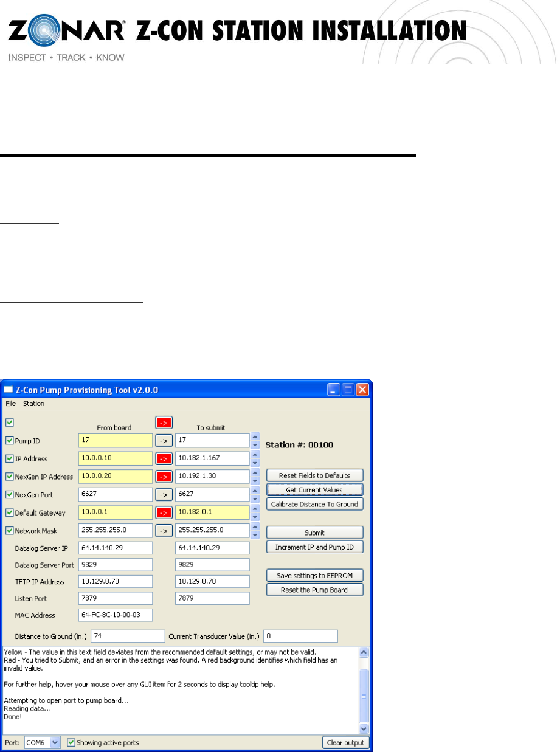Click red arrow for Default Gateway
This screenshot has width=560, height=752.
[164, 512]
